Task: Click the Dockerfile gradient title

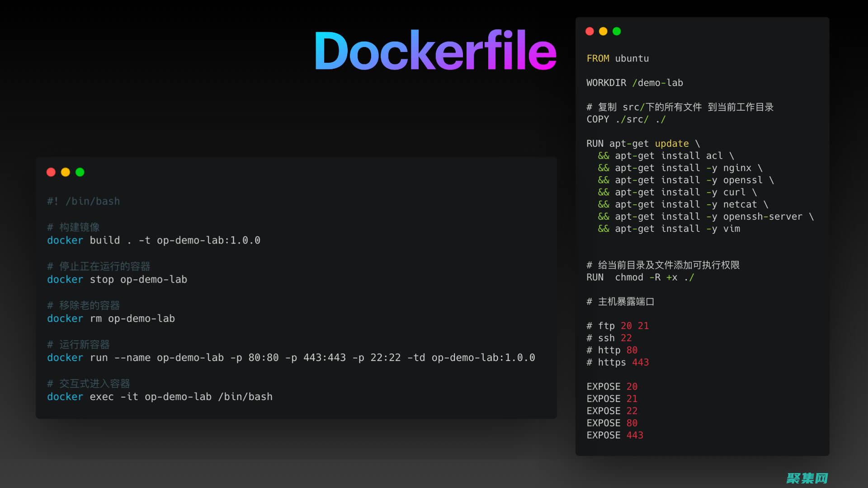Action: [435, 51]
